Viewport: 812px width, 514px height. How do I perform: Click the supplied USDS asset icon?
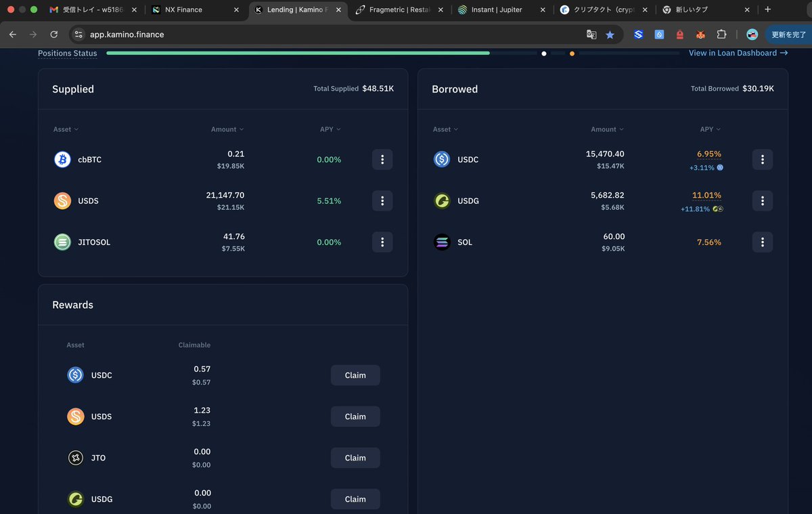pos(62,200)
